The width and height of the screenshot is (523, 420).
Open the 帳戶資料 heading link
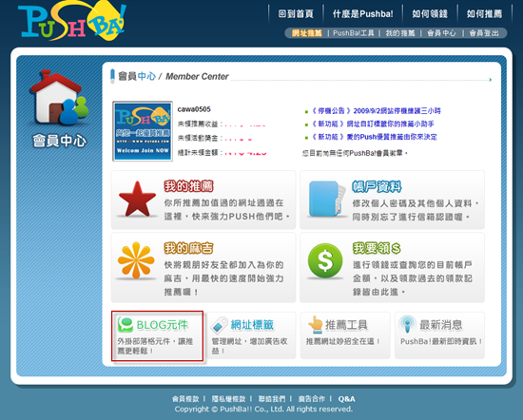click(x=377, y=186)
